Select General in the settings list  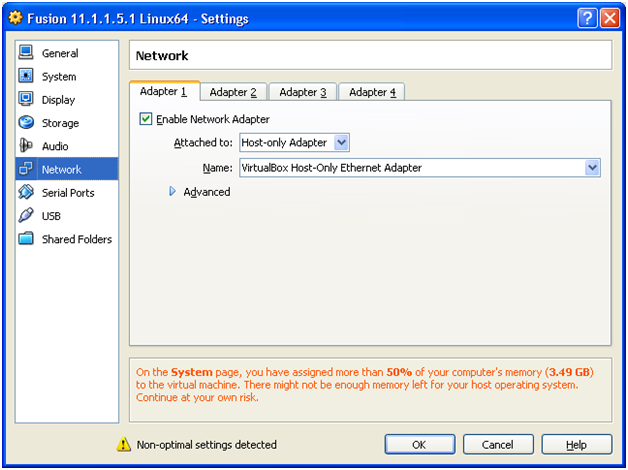coord(67,53)
